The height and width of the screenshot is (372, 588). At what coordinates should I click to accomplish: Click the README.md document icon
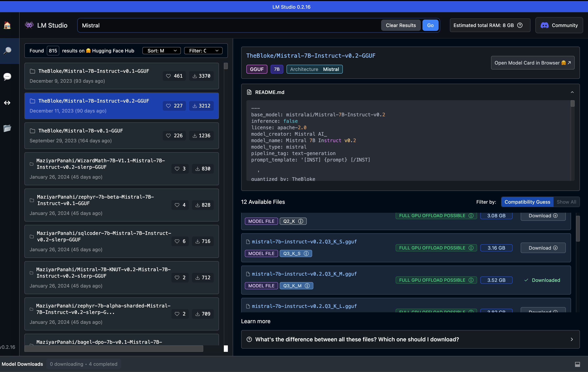click(249, 92)
